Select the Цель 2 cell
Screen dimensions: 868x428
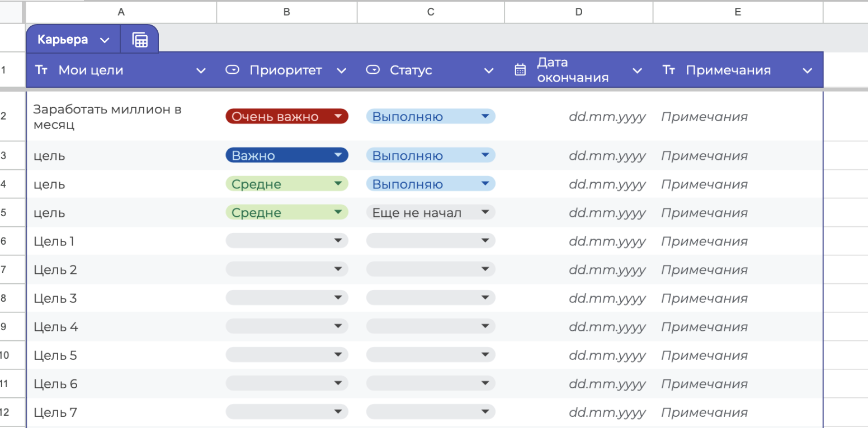pos(122,269)
